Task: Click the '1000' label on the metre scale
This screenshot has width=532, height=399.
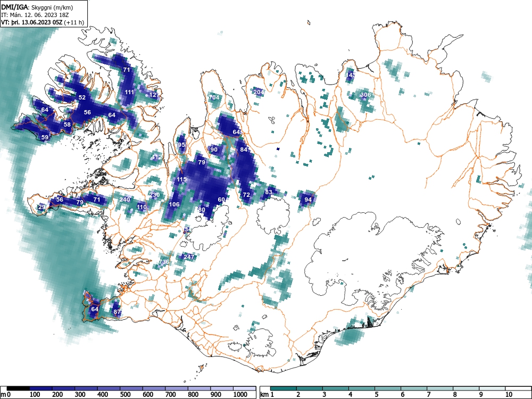Action: (240, 395)
